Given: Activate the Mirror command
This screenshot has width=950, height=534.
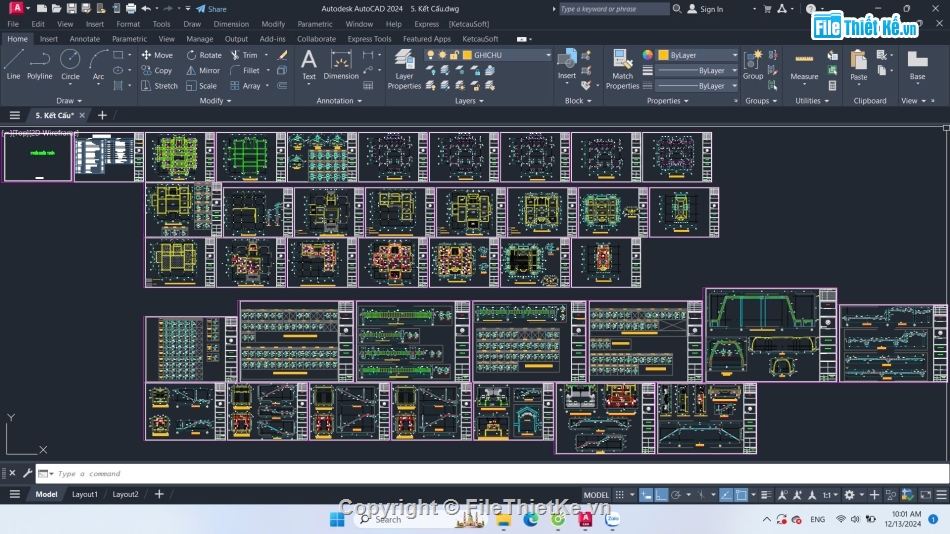Looking at the screenshot, I should 203,70.
